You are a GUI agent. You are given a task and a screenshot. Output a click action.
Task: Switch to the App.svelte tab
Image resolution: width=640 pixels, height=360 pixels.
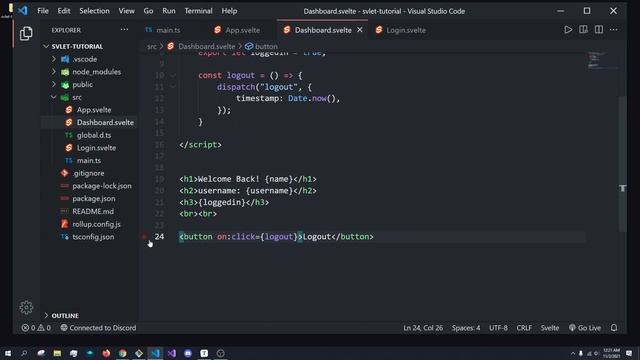(242, 30)
